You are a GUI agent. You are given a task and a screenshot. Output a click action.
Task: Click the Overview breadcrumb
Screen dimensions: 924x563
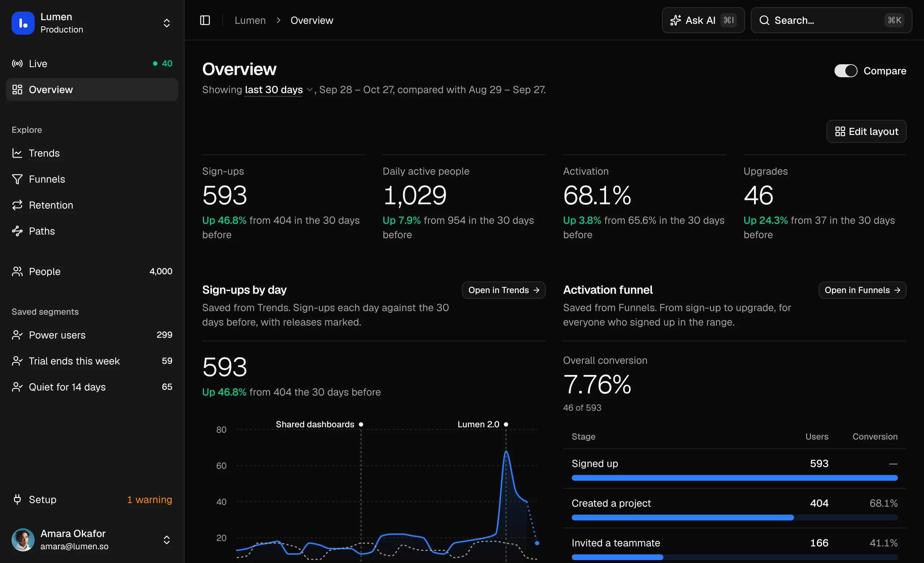click(x=311, y=20)
